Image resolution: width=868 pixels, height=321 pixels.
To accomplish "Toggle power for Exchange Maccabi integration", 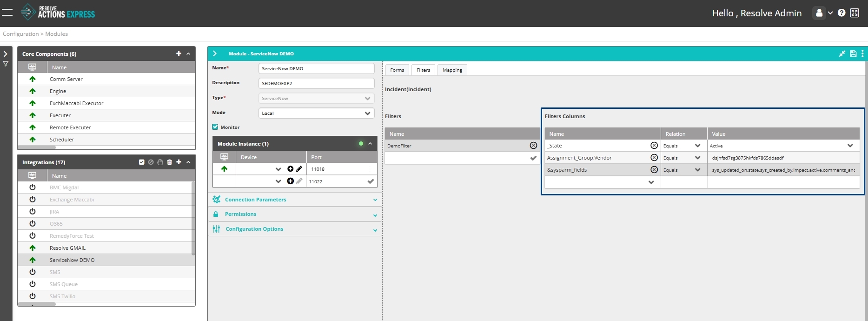I will (x=33, y=200).
